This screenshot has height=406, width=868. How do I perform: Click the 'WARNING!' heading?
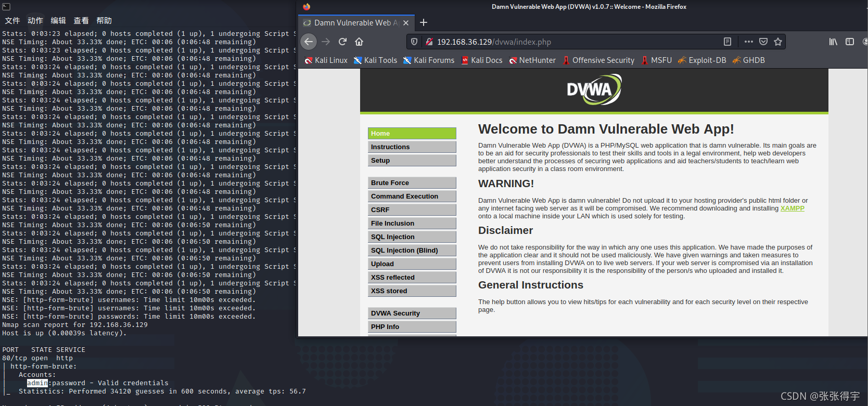506,184
